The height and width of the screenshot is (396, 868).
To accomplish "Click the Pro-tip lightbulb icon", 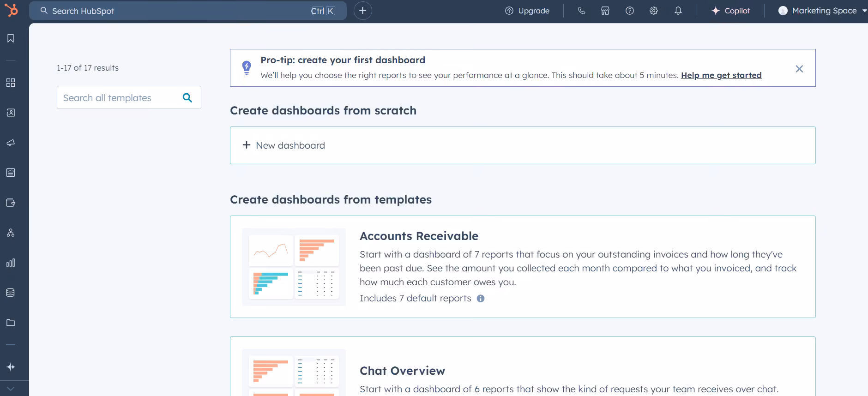I will [x=247, y=68].
